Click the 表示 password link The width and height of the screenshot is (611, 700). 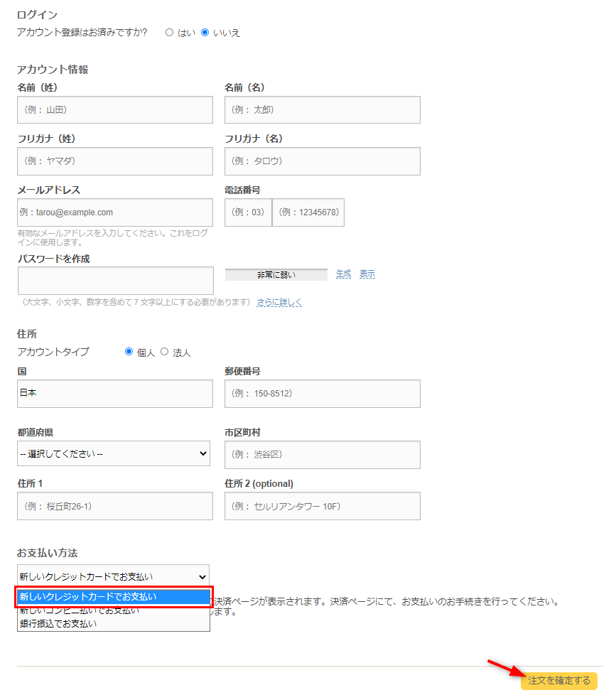(x=367, y=274)
